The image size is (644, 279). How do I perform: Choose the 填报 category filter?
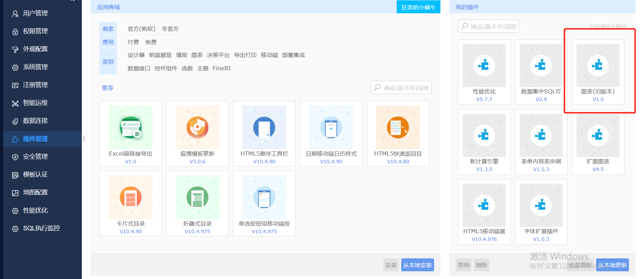182,55
